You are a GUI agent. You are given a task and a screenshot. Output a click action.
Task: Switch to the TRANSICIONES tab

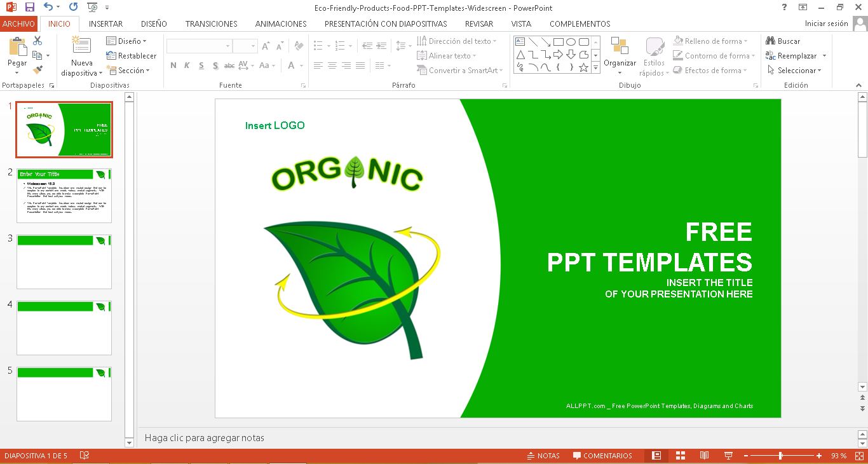[212, 24]
